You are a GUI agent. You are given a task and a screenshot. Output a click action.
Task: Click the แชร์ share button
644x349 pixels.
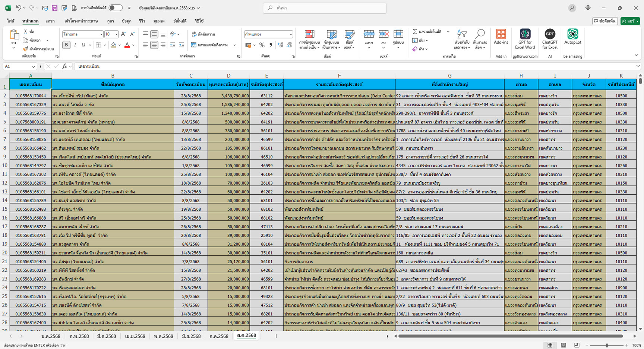coord(630,21)
